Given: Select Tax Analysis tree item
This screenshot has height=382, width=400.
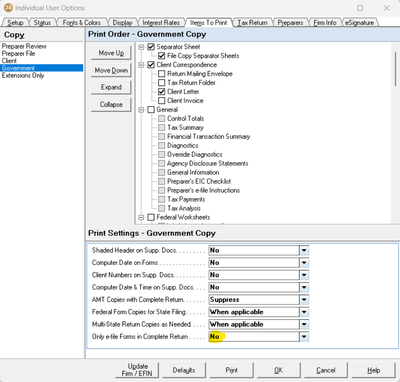Looking at the screenshot, I should 184,209.
